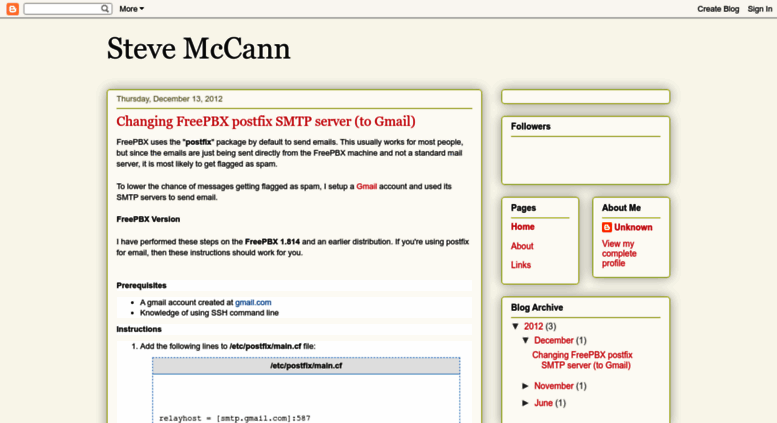Go to the Home page

[x=522, y=227]
